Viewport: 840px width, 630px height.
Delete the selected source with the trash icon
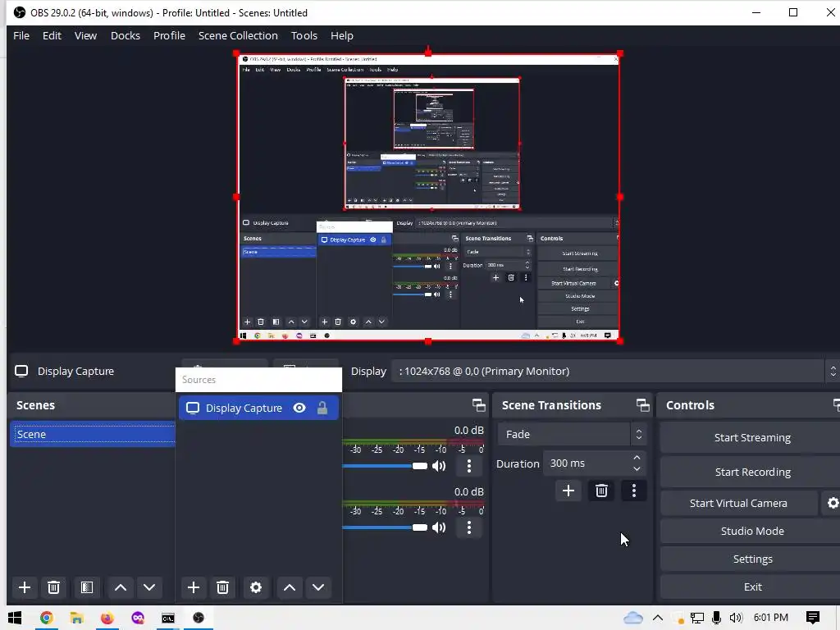tap(223, 587)
